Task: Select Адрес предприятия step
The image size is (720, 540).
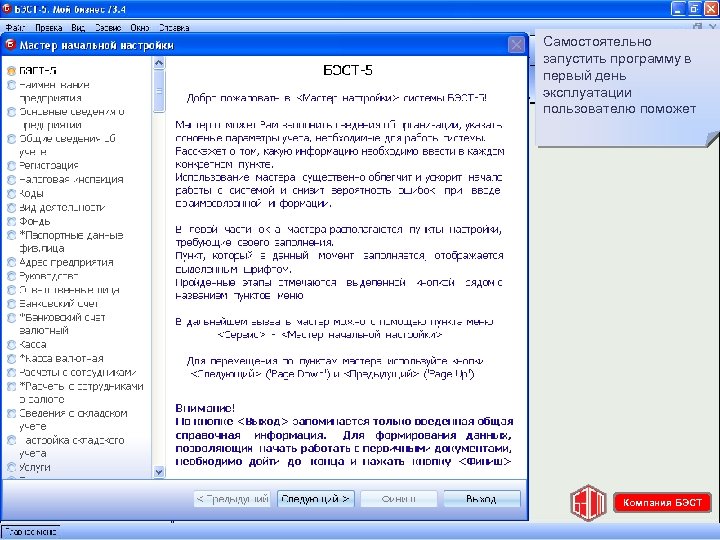Action: [x=60, y=262]
